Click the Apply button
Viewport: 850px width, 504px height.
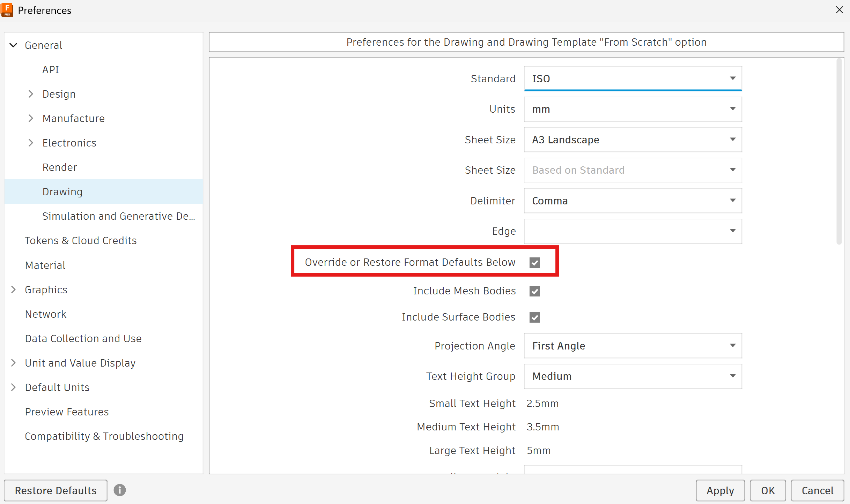point(720,490)
